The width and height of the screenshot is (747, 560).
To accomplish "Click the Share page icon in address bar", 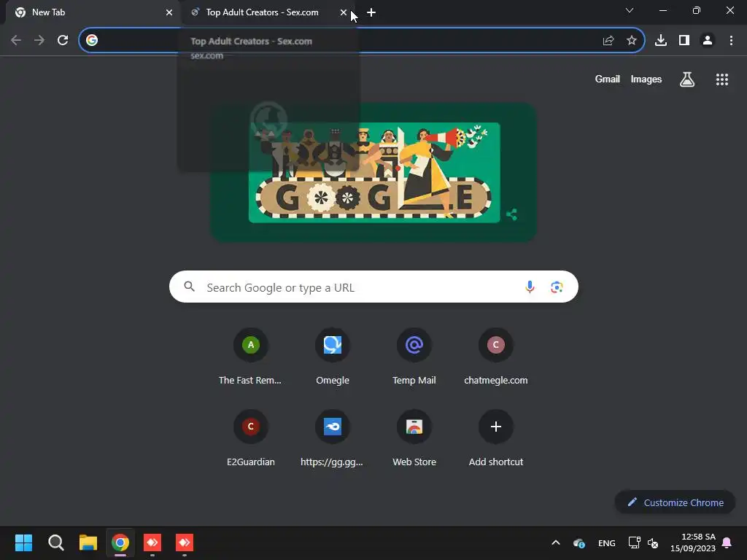I will tap(608, 41).
